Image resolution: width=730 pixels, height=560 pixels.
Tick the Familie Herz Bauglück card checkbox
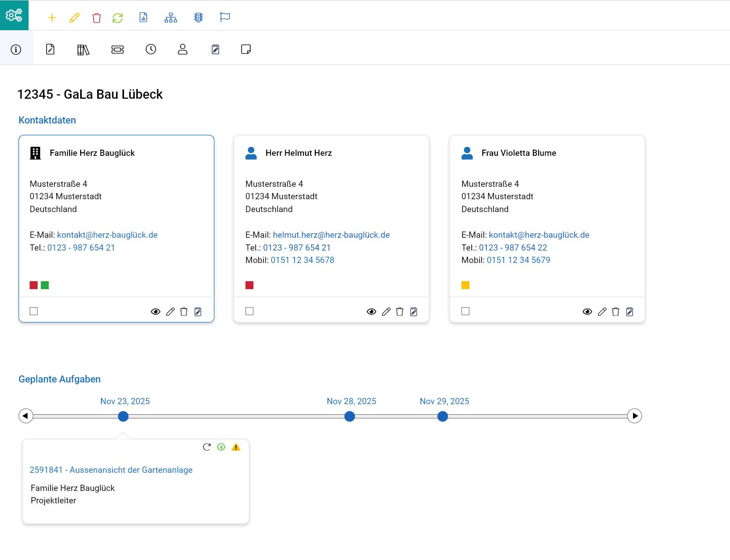(34, 311)
